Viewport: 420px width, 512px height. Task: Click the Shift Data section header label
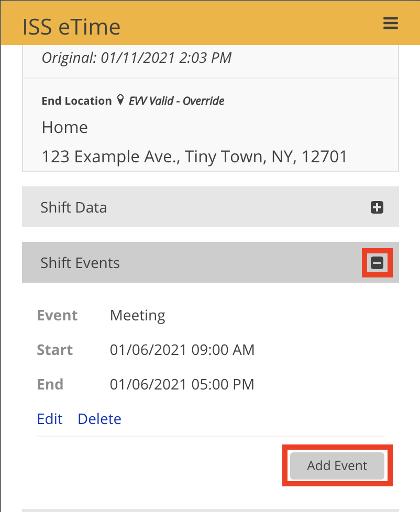coord(74,207)
